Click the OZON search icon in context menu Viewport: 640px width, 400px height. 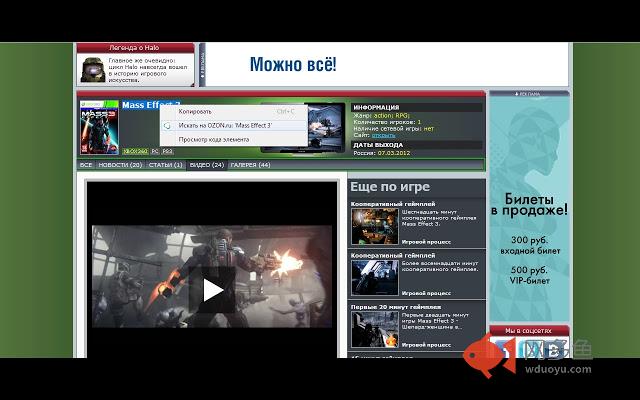[x=167, y=126]
